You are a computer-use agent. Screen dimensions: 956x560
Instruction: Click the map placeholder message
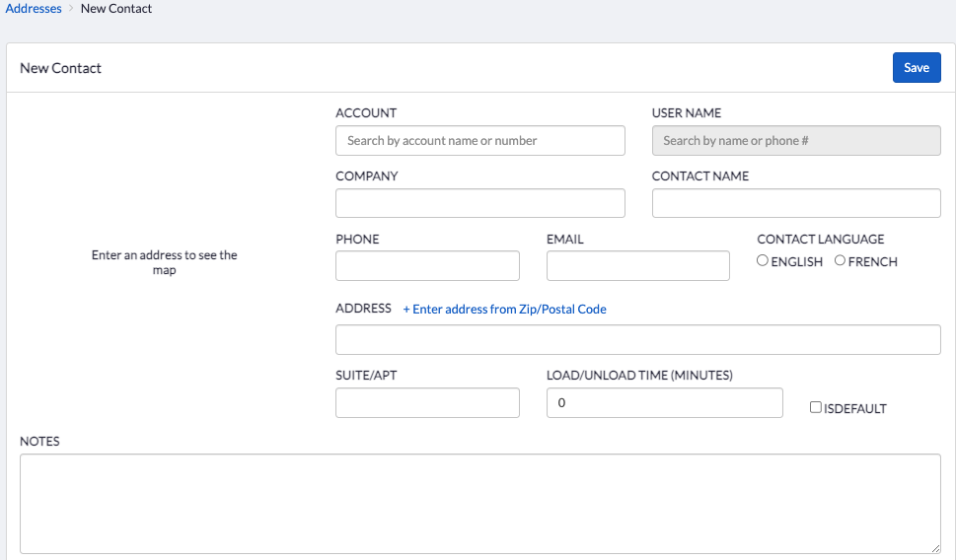(165, 262)
